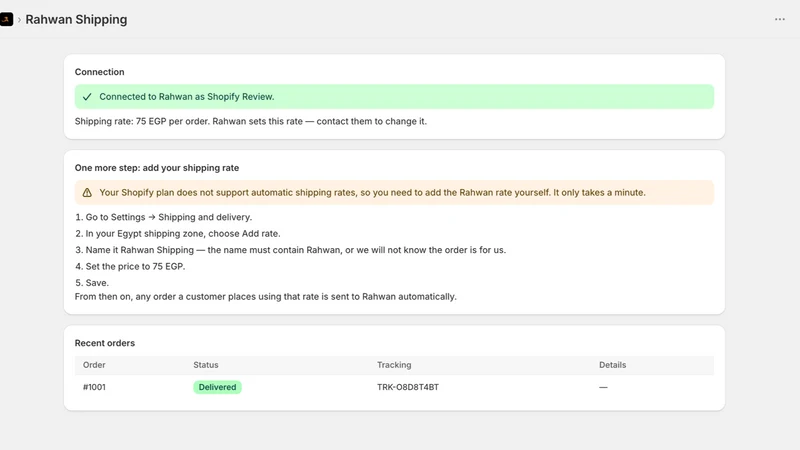This screenshot has height=450, width=800.
Task: Click the add your shipping rate heading
Action: click(x=157, y=168)
